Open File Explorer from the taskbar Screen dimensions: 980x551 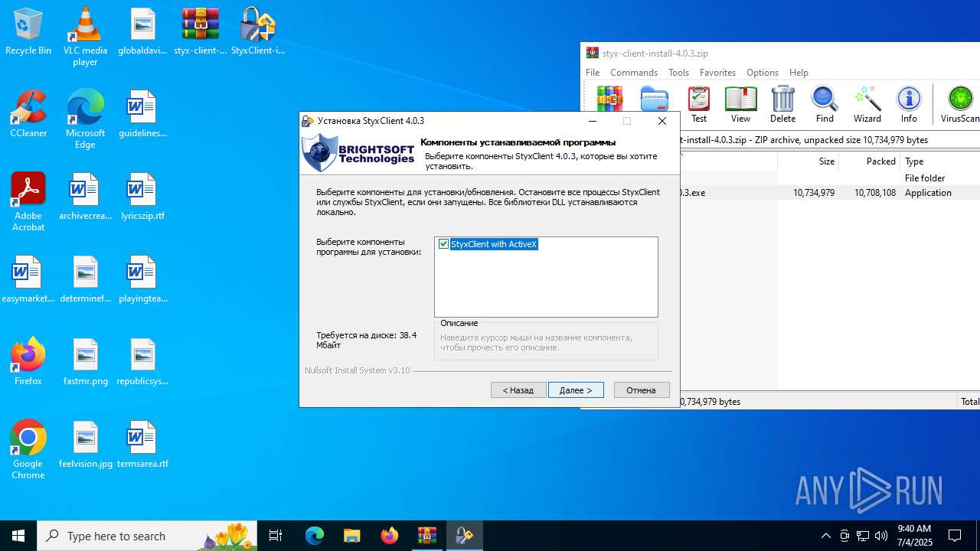click(351, 536)
